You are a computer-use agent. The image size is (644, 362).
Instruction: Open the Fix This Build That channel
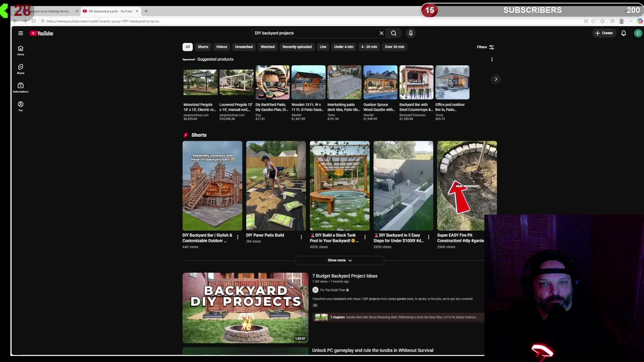(333, 290)
